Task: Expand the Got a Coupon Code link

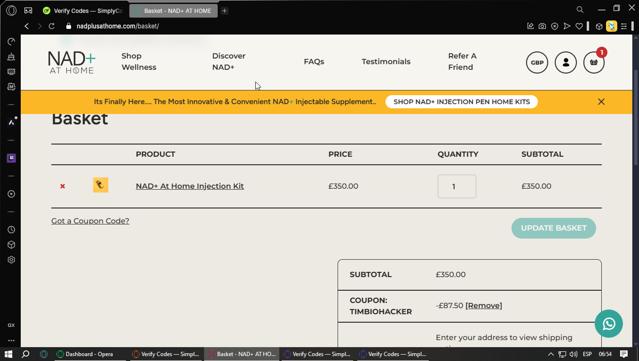Action: tap(90, 221)
